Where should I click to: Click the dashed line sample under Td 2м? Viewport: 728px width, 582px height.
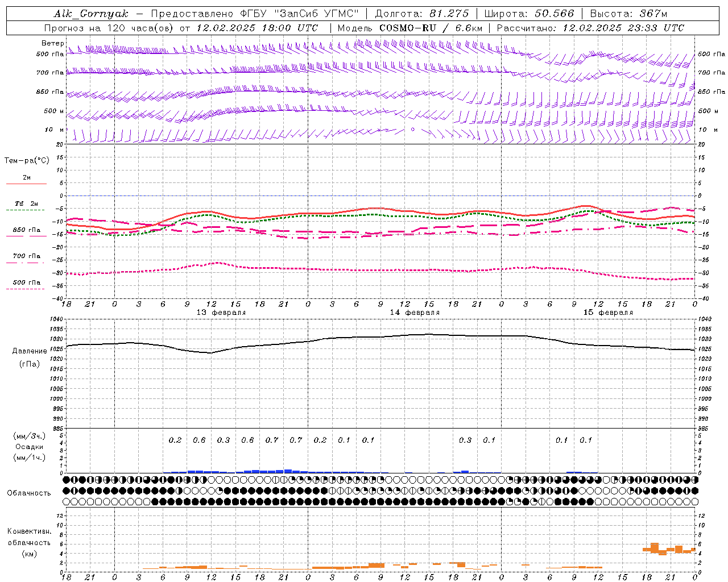(25, 210)
